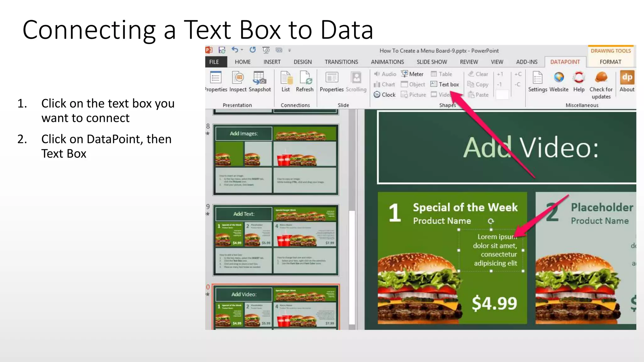The image size is (644, 362).
Task: Check for updates
Action: [x=601, y=85]
